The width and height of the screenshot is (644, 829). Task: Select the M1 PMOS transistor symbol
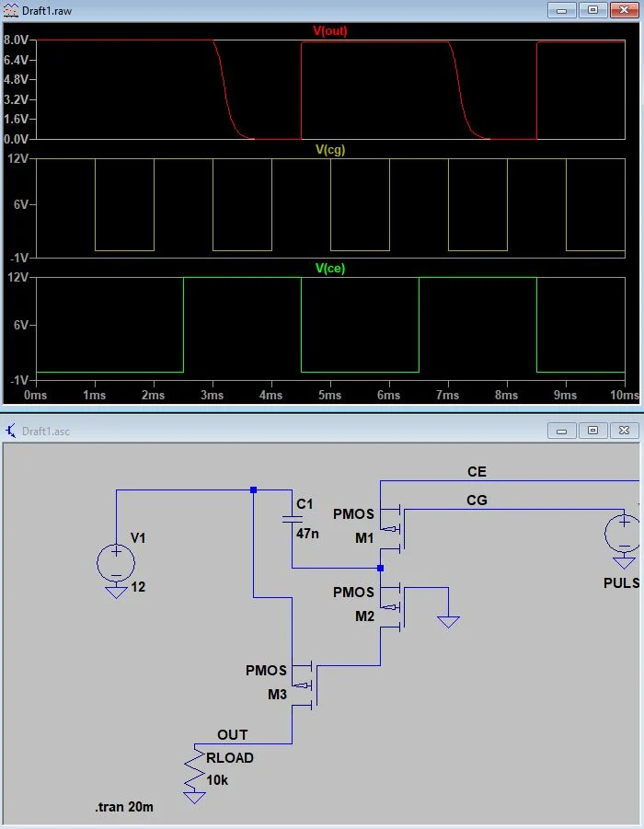(x=394, y=528)
